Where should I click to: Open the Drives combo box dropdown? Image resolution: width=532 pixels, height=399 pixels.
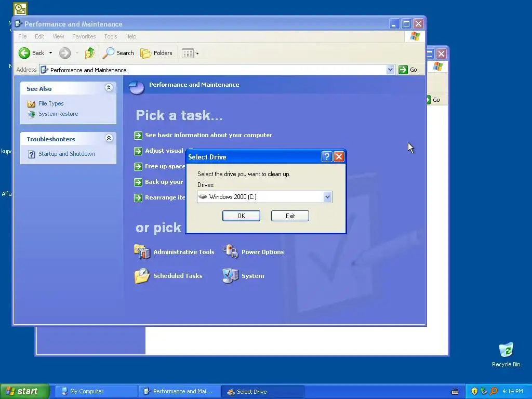tap(327, 197)
